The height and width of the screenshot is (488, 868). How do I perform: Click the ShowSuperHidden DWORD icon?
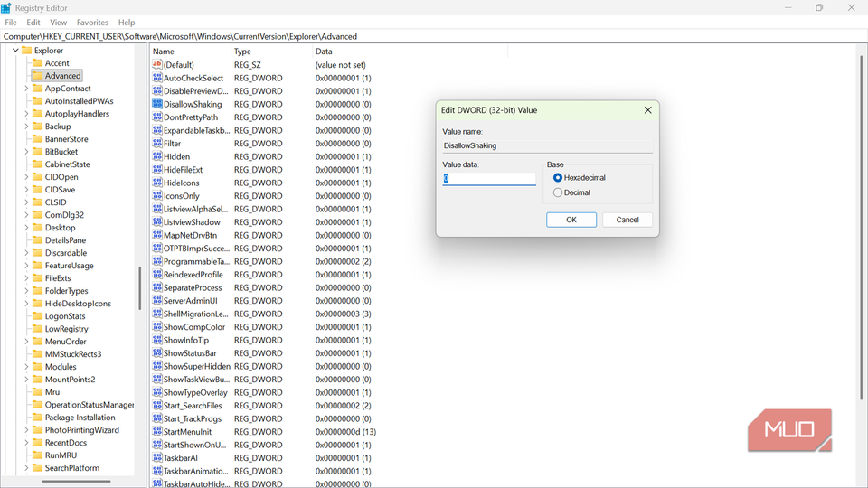click(157, 366)
